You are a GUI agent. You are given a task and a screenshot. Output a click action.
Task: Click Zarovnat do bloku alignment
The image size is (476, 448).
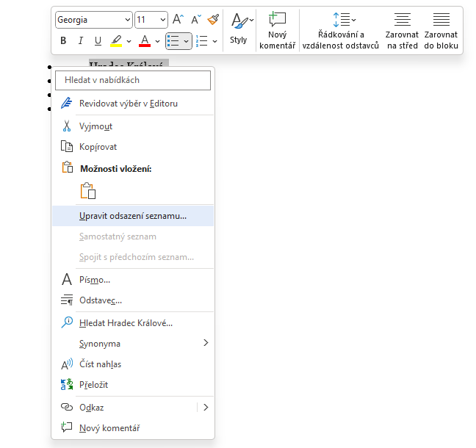coord(441,30)
